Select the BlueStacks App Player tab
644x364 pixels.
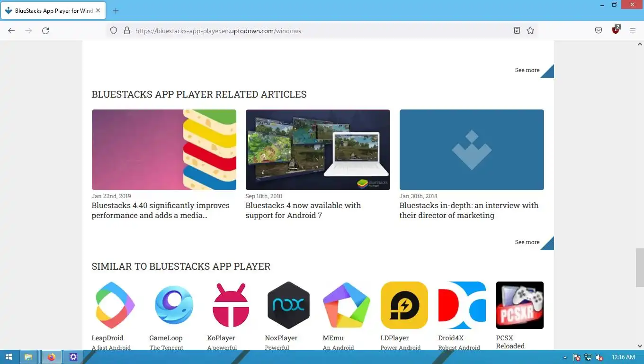click(53, 11)
